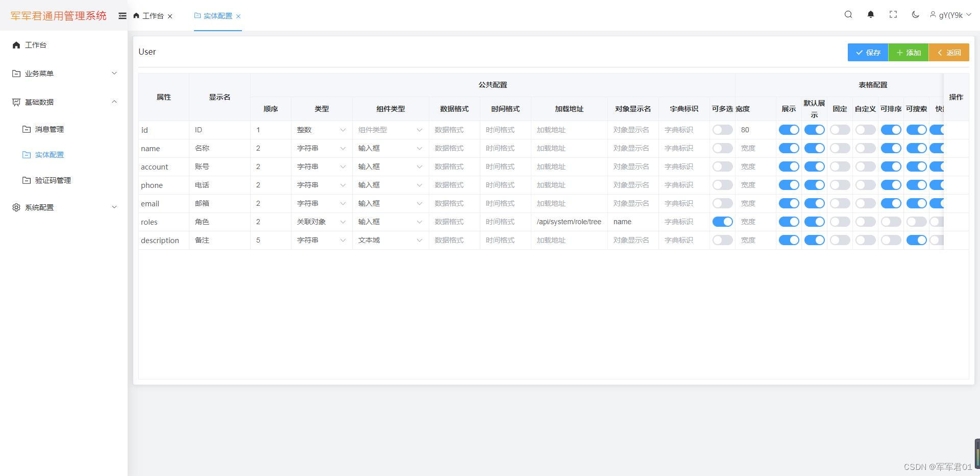
Task: Open 组件类型 文本域 dropdown for description row
Action: (390, 240)
